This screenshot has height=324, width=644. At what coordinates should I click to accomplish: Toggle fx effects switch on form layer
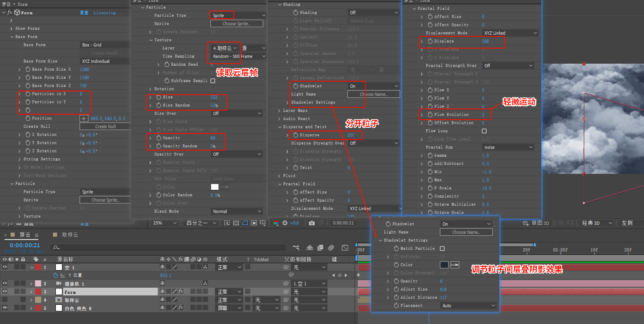[181, 292]
